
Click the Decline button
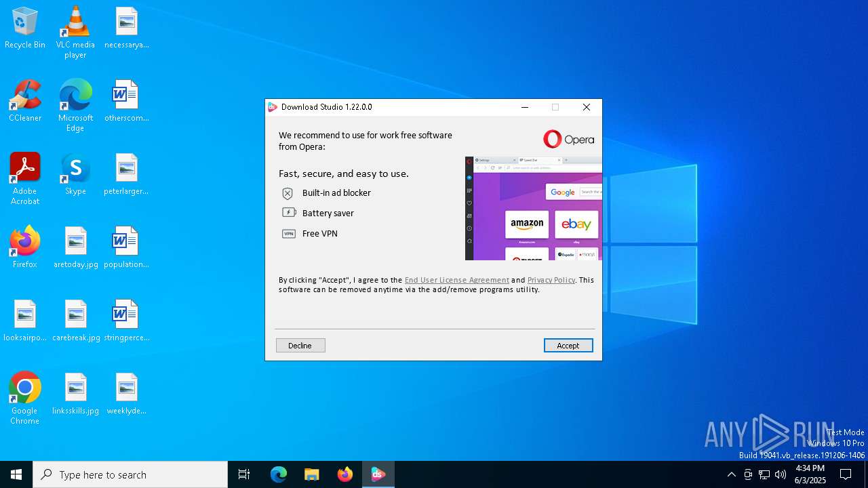[x=300, y=346]
